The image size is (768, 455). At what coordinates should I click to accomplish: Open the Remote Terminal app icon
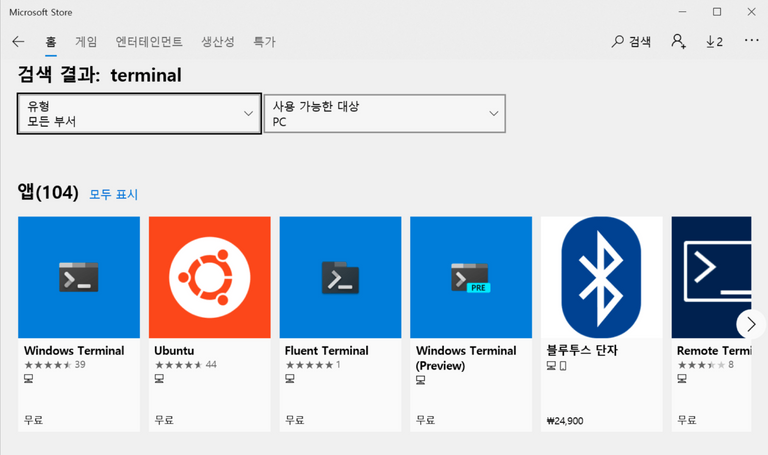click(x=711, y=277)
